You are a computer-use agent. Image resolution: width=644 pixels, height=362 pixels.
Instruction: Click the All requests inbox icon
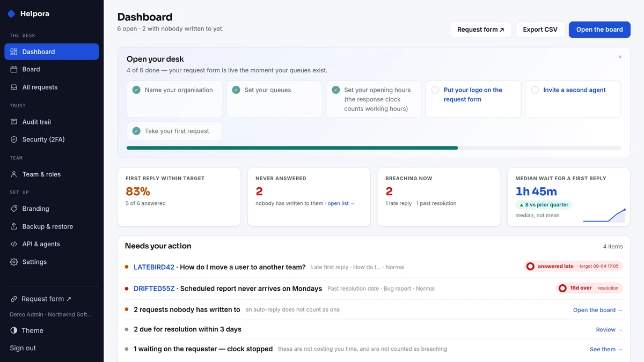[14, 87]
